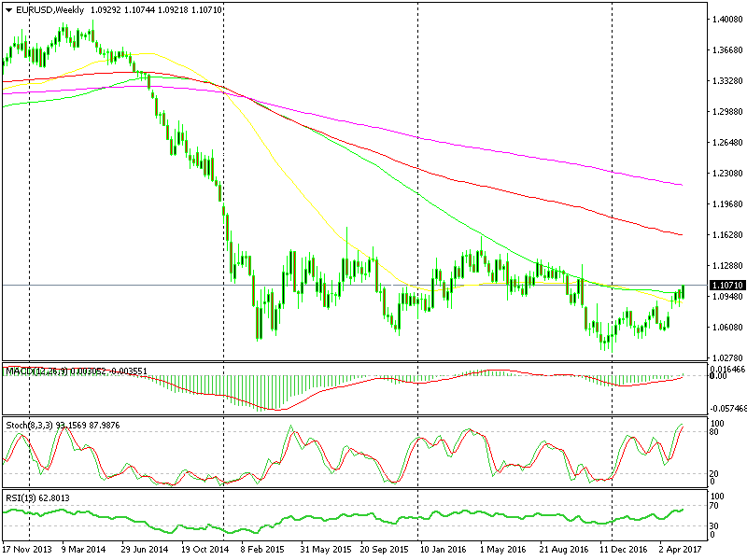Image resolution: width=747 pixels, height=560 pixels.
Task: Click price axis label 1.02780
Action: pyautogui.click(x=727, y=357)
